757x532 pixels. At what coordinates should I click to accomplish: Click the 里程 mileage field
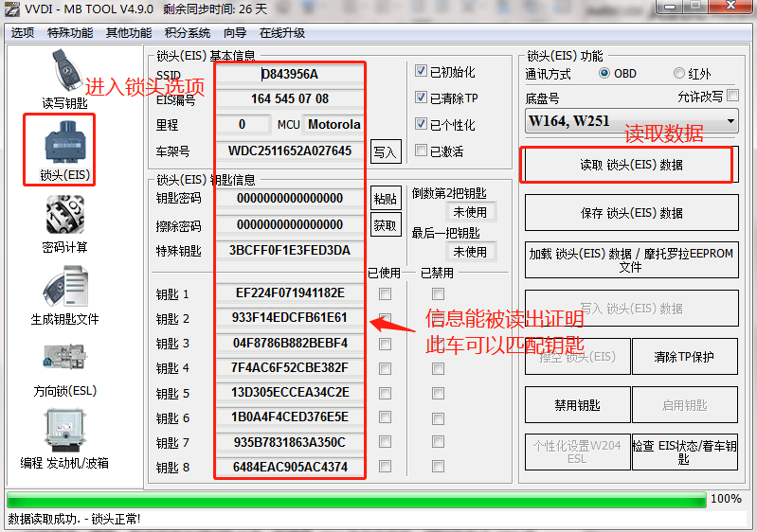point(243,124)
